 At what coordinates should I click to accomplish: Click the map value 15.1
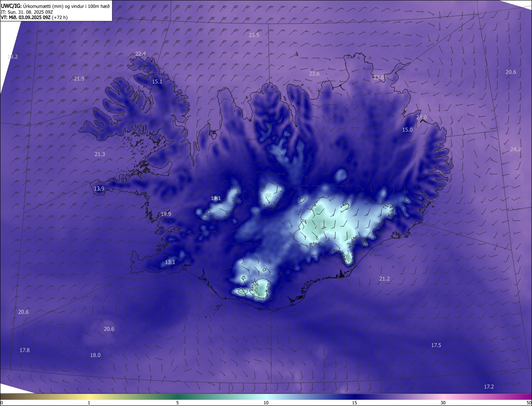tap(157, 82)
